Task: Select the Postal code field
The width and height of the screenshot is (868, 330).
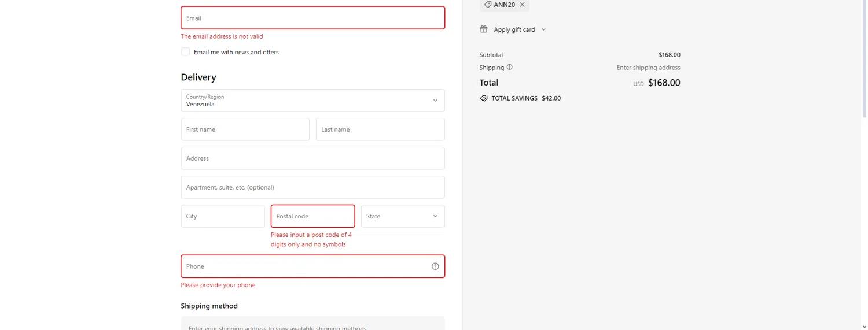Action: coord(312,216)
